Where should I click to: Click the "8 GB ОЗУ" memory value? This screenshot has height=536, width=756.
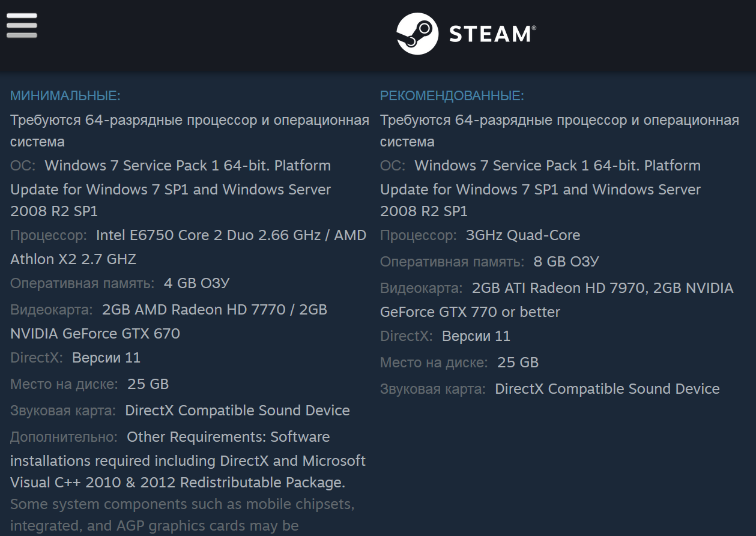[x=566, y=262]
